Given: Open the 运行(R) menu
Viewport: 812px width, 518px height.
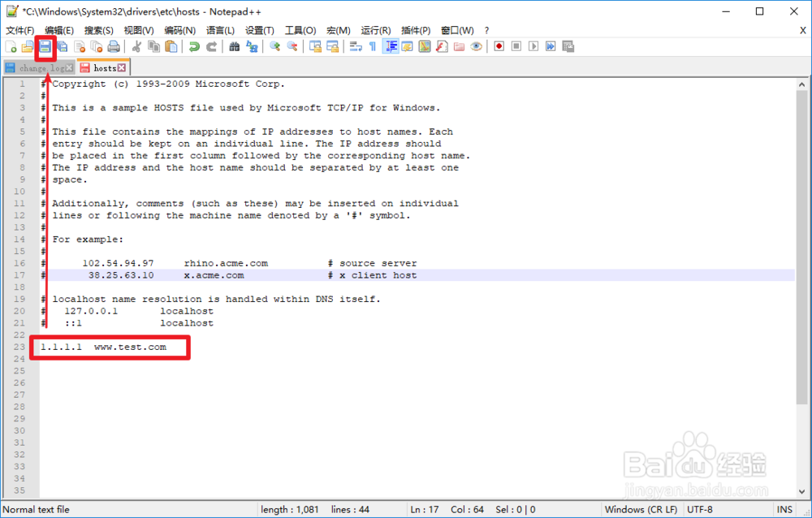Looking at the screenshot, I should 375,31.
